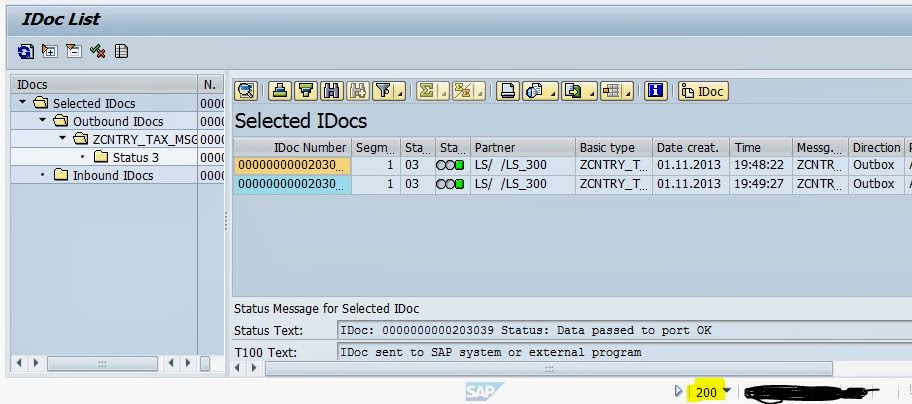Click the Refresh icon in top toolbar

pyautogui.click(x=26, y=52)
